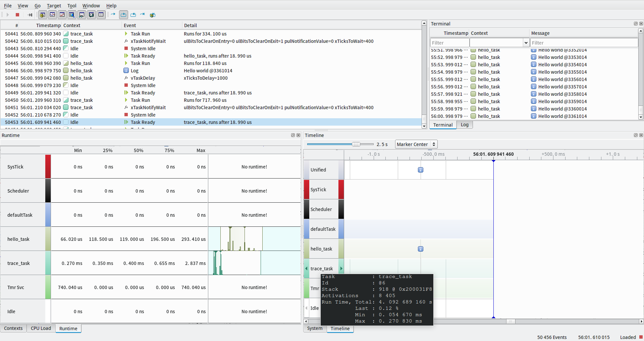Select the event list view icon
The image size is (644, 341).
pos(101,15)
